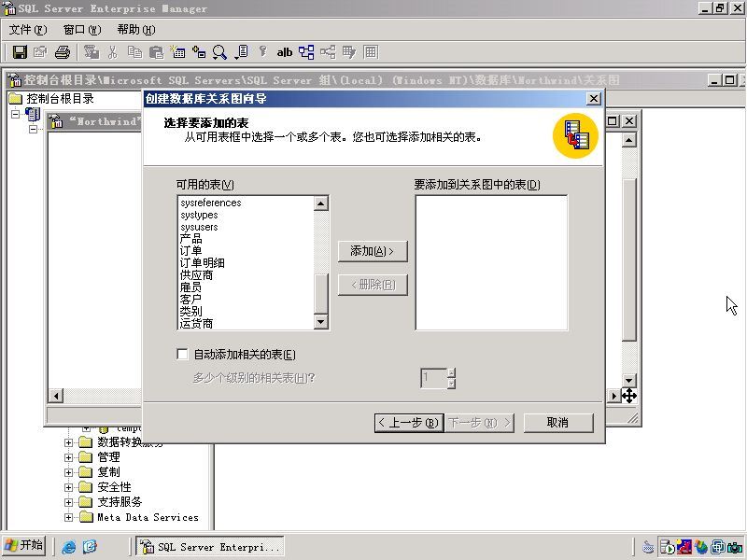Screen dimensions: 747x560
Task: Click the grayed properties icon beside Save
Action: point(40,52)
